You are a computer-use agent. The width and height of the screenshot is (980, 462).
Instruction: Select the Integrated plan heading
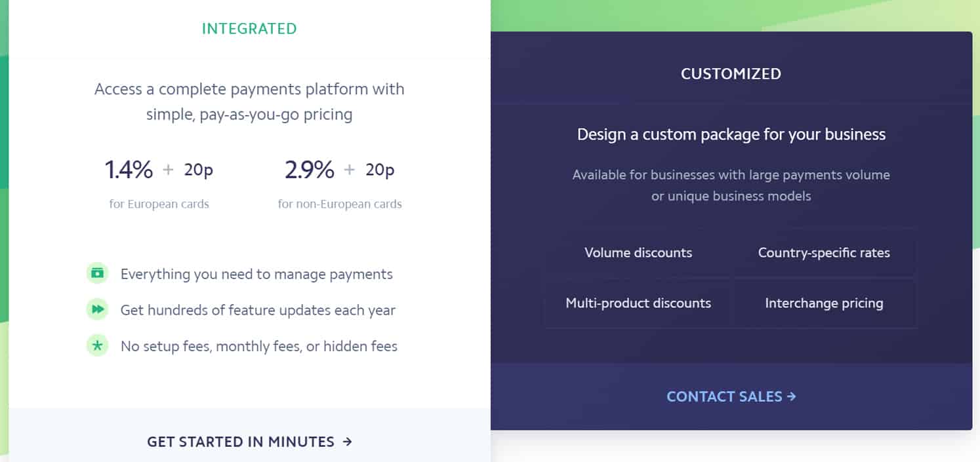pos(249,29)
